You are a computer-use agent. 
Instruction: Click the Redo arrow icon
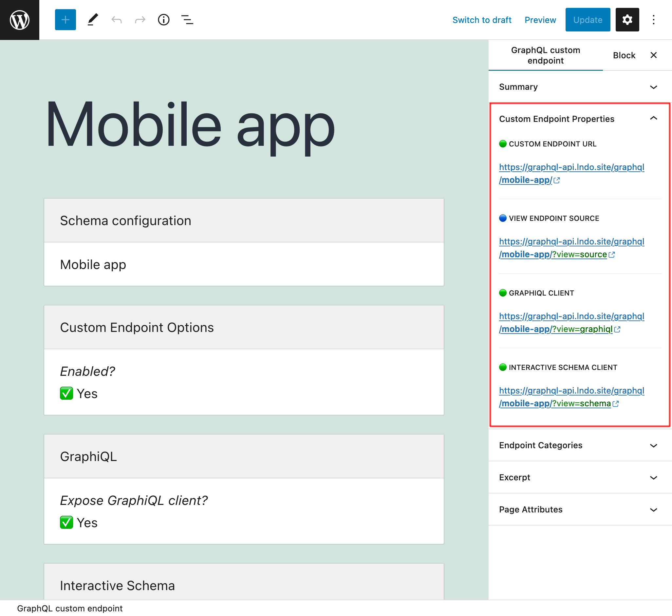tap(140, 19)
